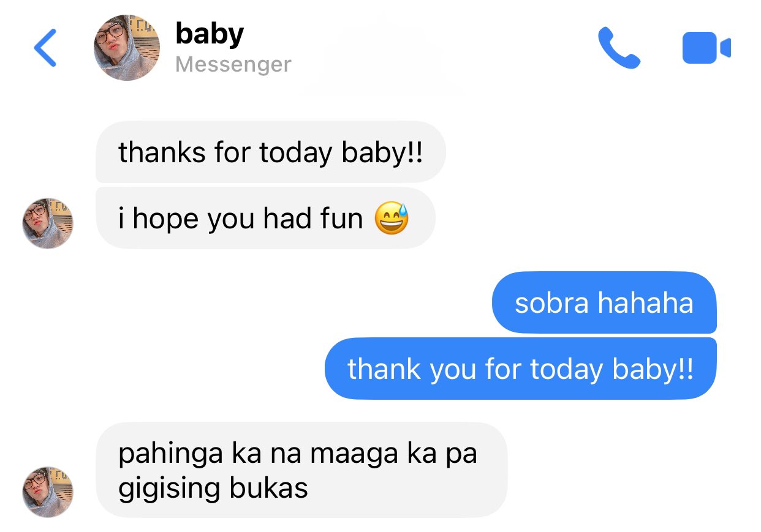This screenshot has width=761, height=532.
Task: Tap the avatar next to 'i hope you had fun'
Action: (48, 223)
